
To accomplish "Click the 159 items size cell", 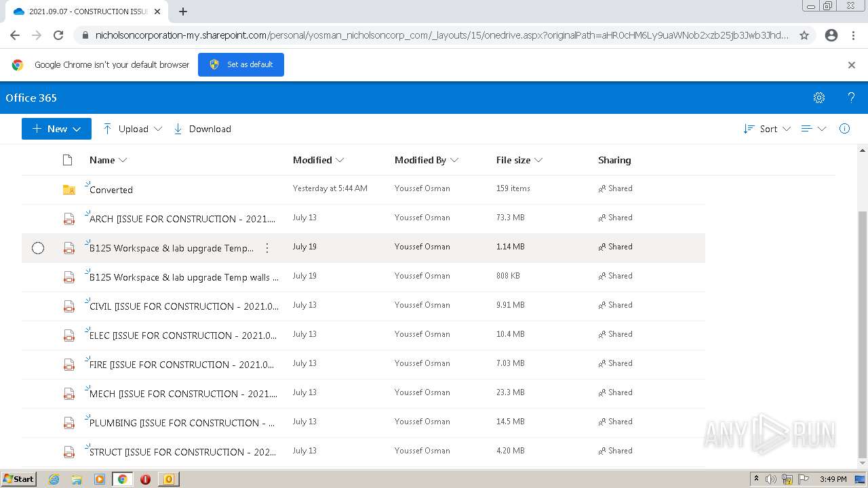I will (513, 188).
